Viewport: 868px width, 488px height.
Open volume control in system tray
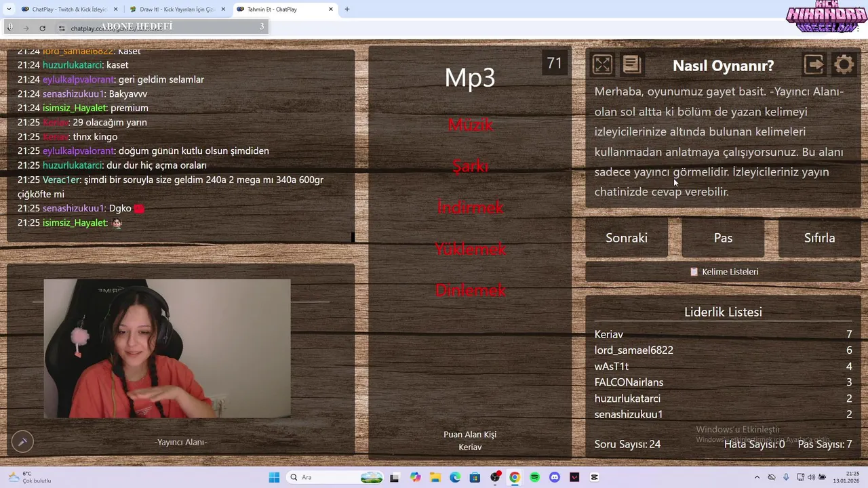(x=812, y=477)
